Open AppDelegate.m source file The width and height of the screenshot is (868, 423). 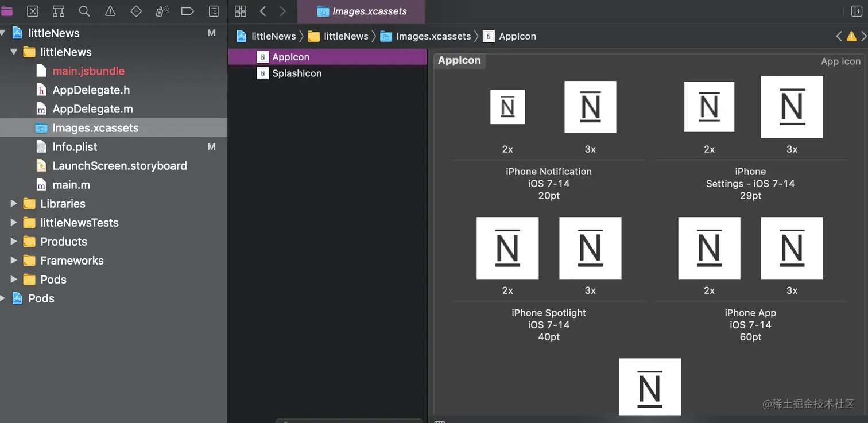click(114, 109)
